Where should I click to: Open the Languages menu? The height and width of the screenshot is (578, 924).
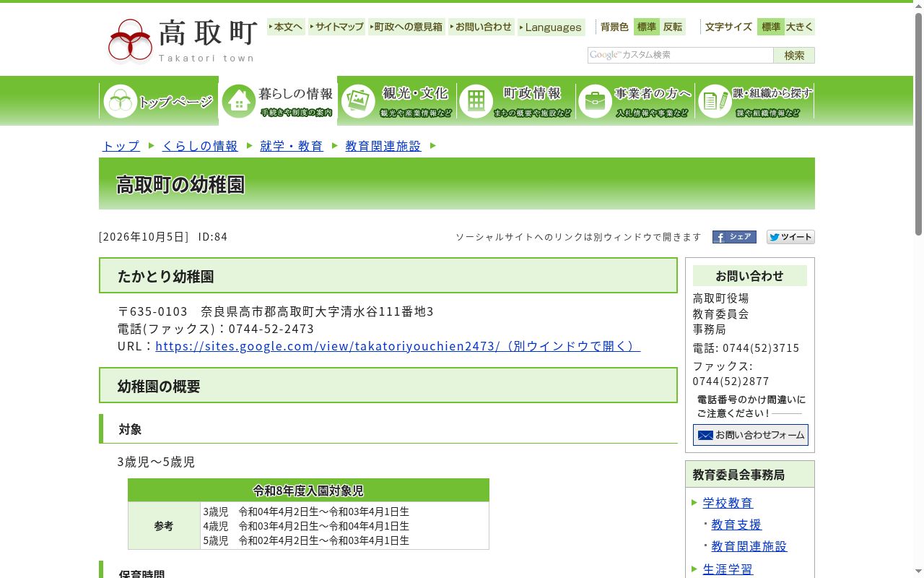tap(552, 27)
